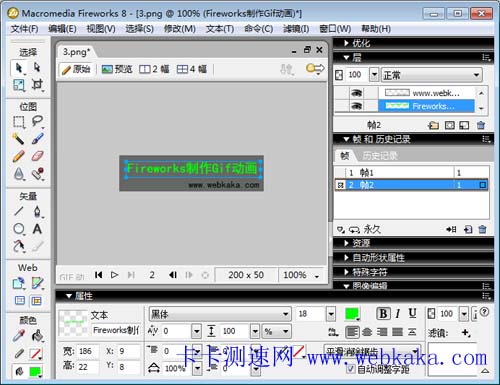
Task: Open blend mode dropdown showing 正常
Action: [x=432, y=75]
